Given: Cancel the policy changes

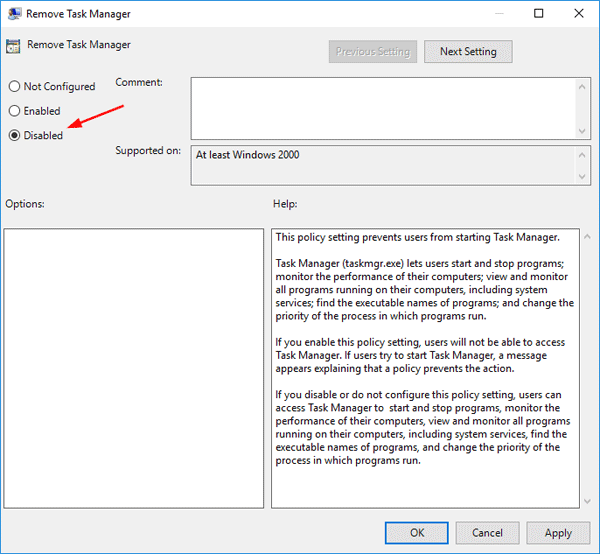Looking at the screenshot, I should coord(487,533).
